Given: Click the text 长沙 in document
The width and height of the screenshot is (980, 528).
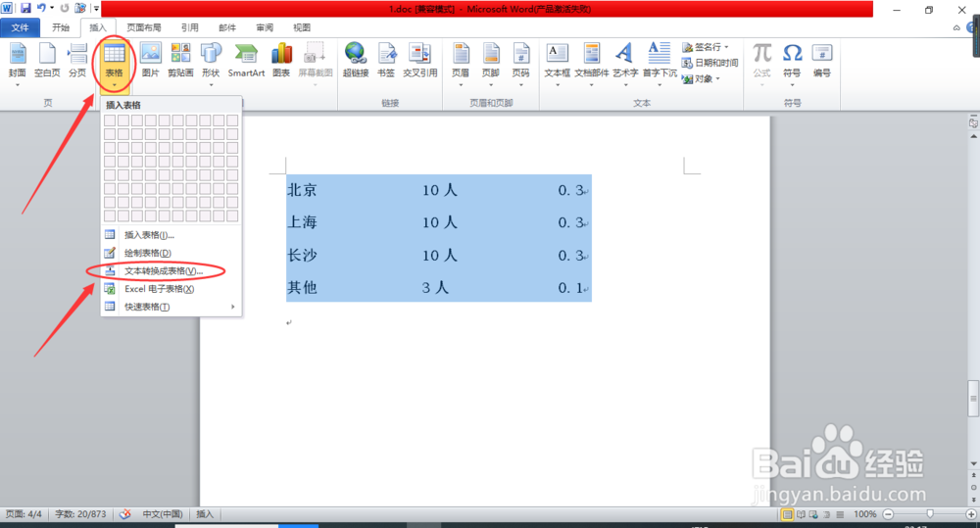Looking at the screenshot, I should coord(303,255).
